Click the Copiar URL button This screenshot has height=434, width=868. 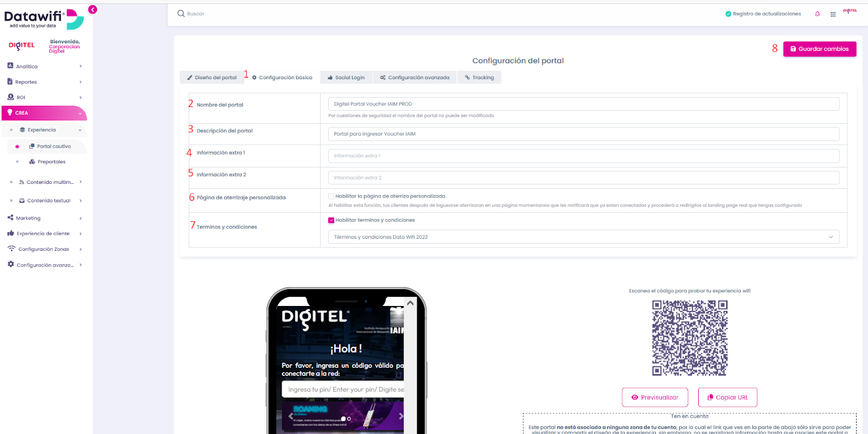(727, 397)
